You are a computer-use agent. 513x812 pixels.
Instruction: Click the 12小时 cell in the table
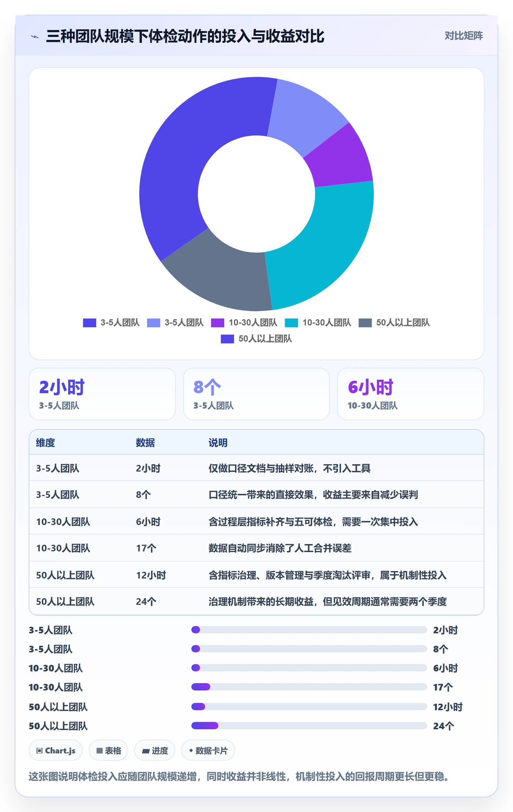[151, 575]
